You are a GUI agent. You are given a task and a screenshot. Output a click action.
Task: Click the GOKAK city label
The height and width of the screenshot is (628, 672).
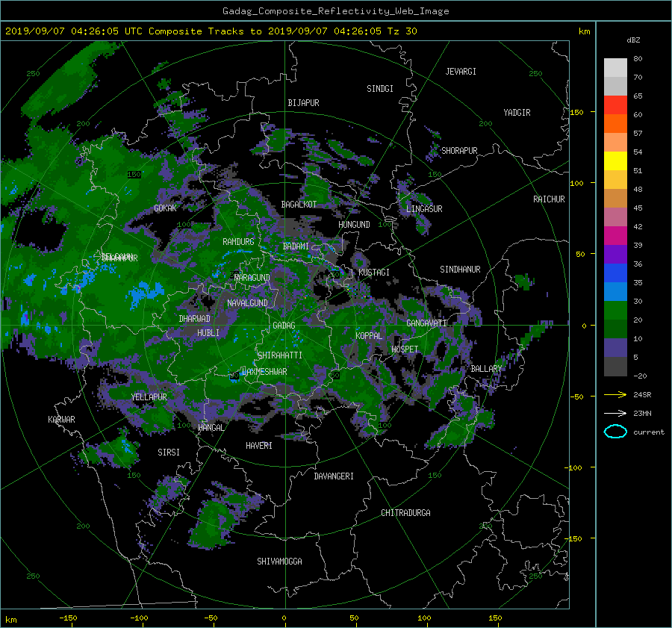click(x=165, y=208)
